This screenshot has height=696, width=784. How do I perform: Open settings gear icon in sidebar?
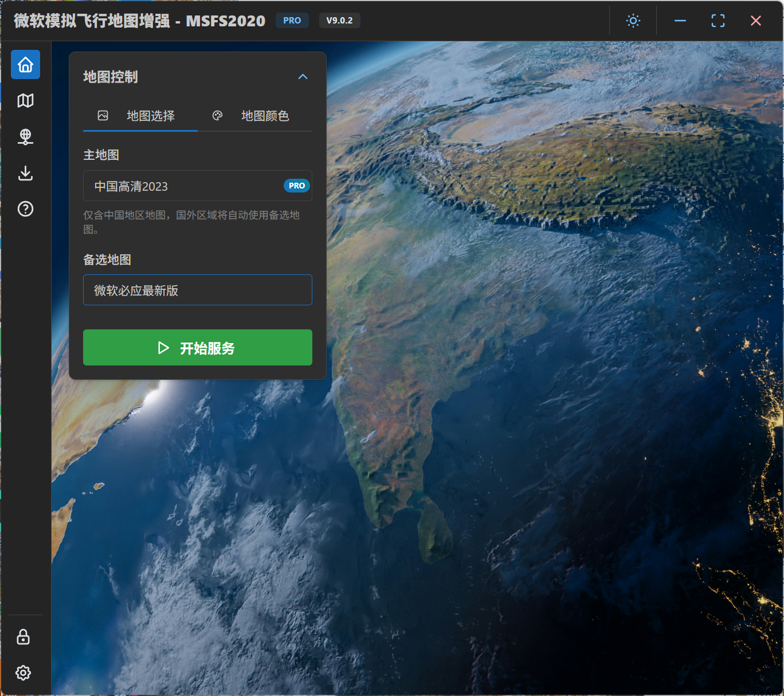(23, 673)
